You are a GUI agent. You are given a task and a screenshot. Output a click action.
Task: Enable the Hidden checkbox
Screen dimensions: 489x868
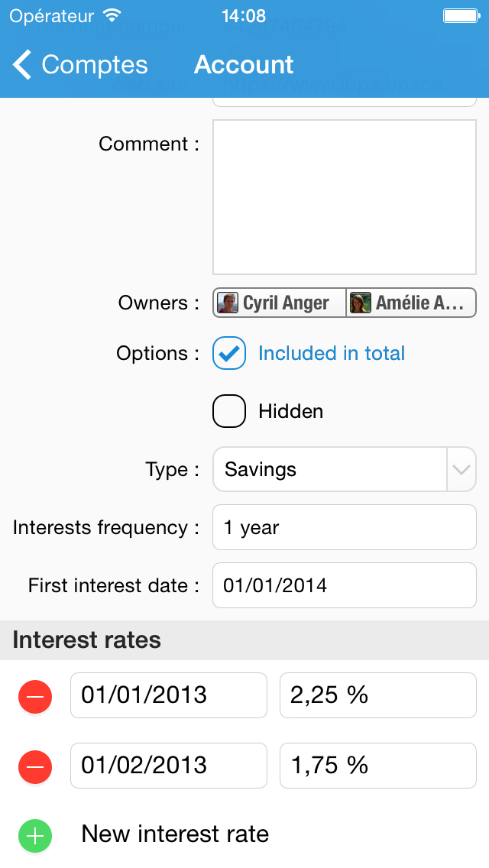tap(229, 412)
